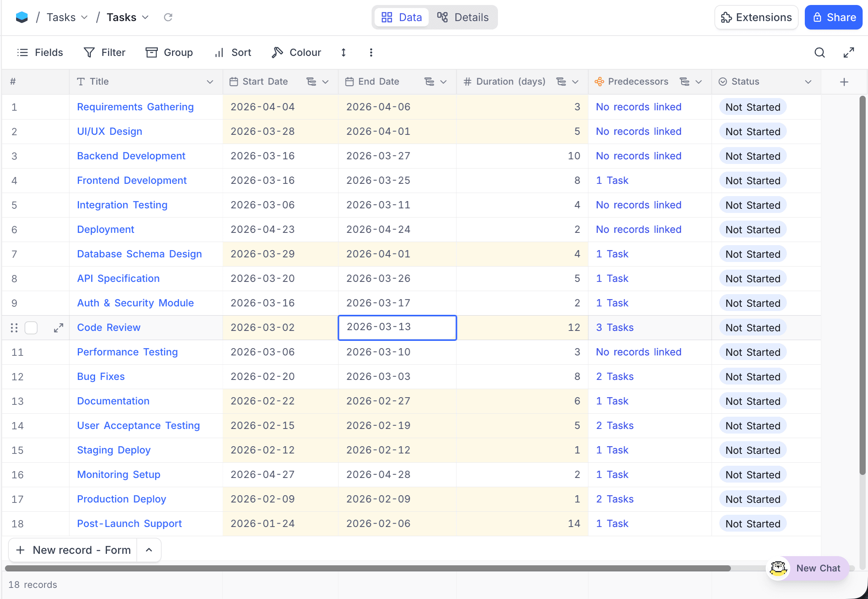This screenshot has width=868, height=599.
Task: Open the Filter options
Action: (104, 52)
